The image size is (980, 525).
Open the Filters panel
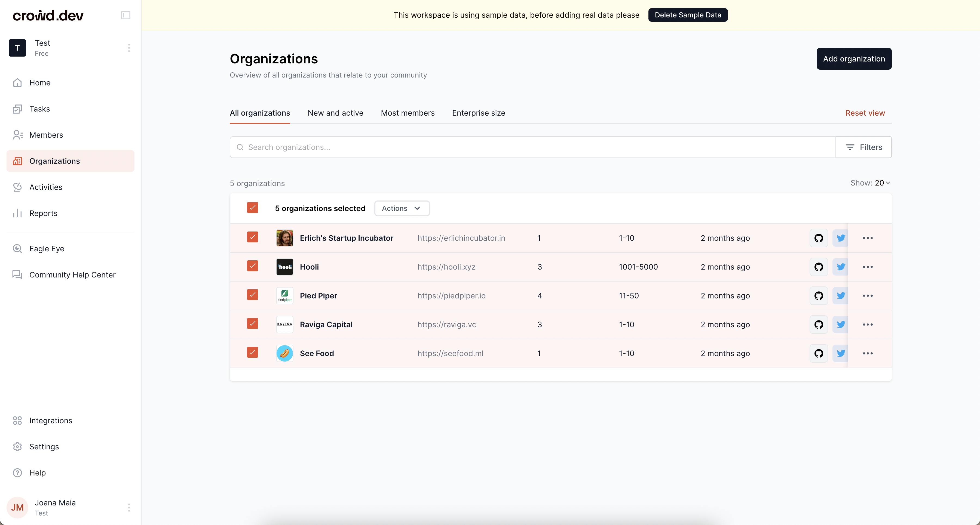[x=863, y=147]
